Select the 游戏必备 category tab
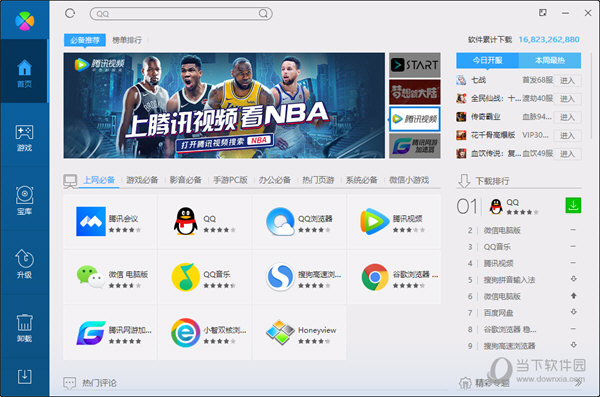 pyautogui.click(x=142, y=180)
